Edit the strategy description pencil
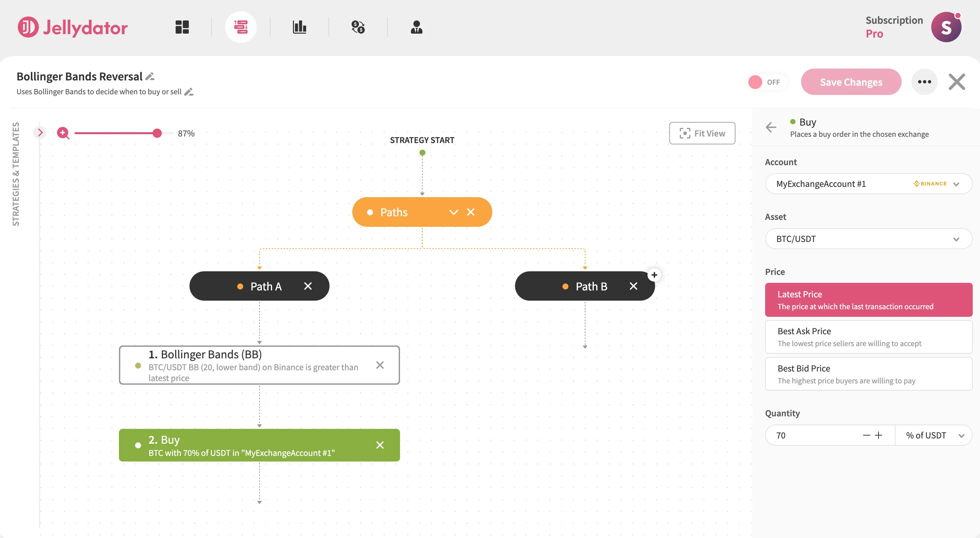Image resolution: width=980 pixels, height=538 pixels. [x=189, y=92]
